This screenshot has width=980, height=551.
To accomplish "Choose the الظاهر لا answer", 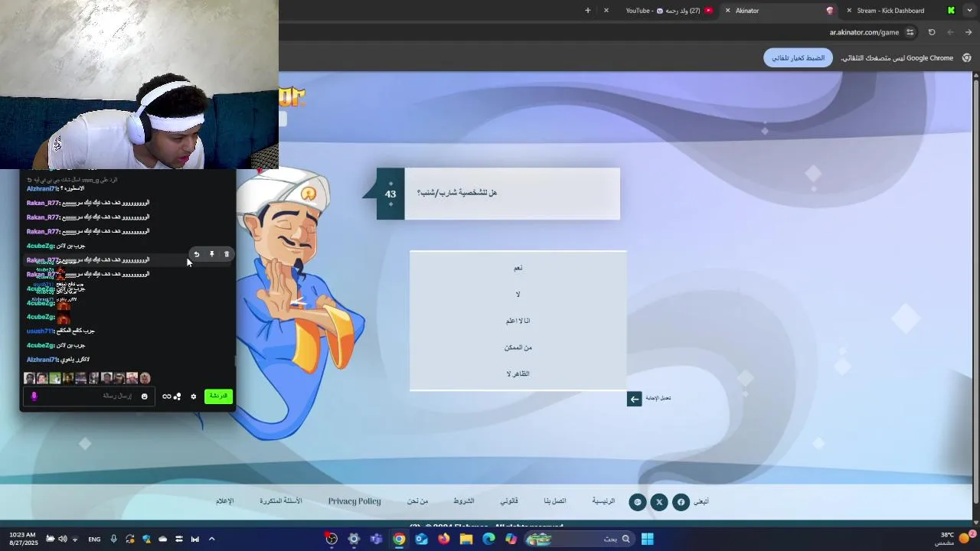I will (518, 373).
